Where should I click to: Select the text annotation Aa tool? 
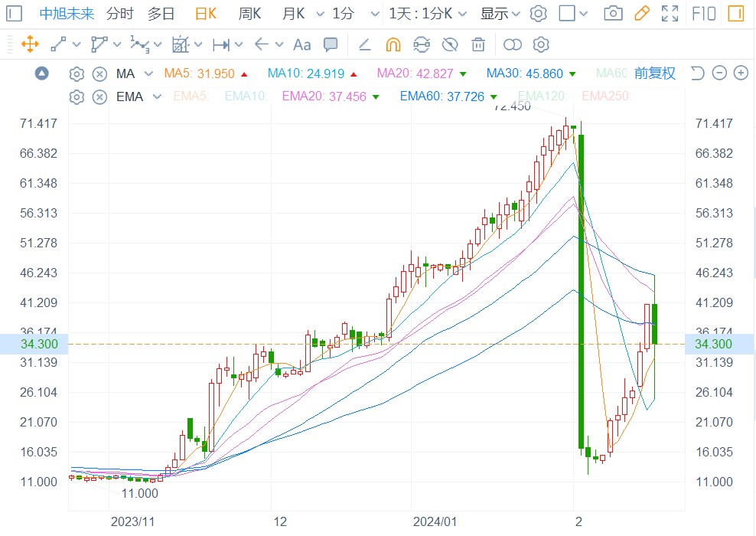pyautogui.click(x=302, y=44)
